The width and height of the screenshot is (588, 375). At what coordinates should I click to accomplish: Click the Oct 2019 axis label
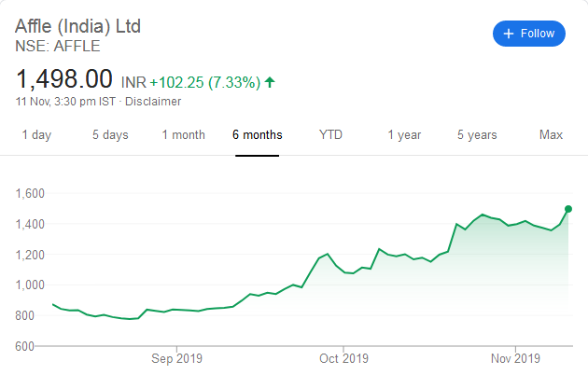pyautogui.click(x=343, y=358)
